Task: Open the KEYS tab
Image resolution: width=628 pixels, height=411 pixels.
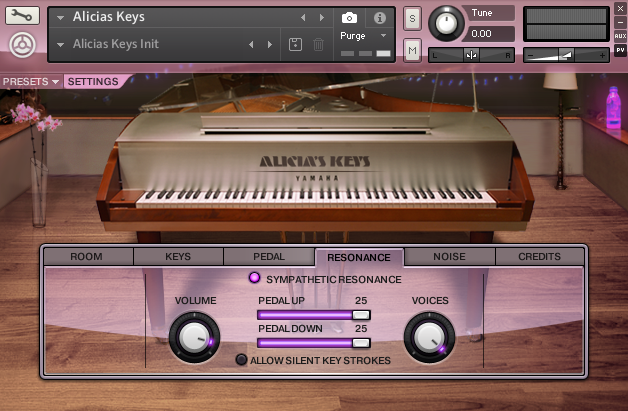Action: (178, 256)
